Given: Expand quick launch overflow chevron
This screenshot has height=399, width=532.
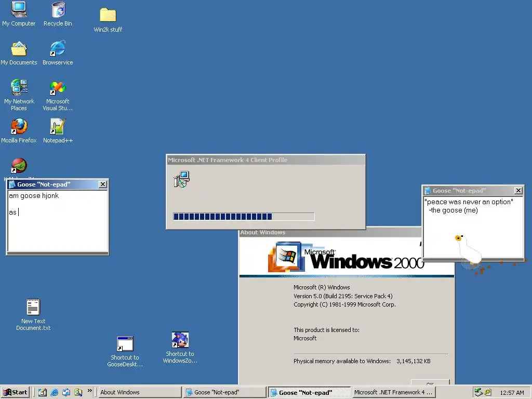Looking at the screenshot, I should tap(89, 391).
